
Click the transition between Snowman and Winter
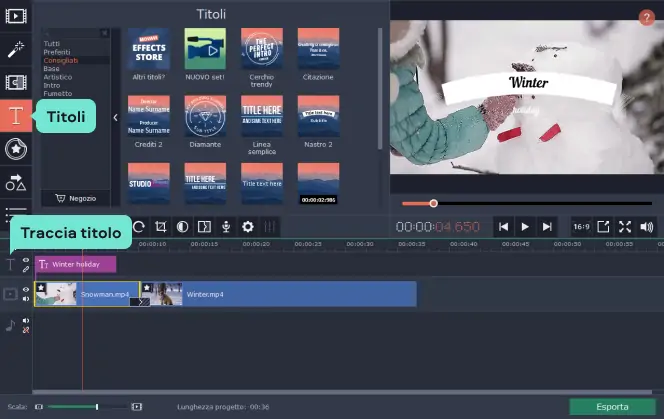point(140,302)
